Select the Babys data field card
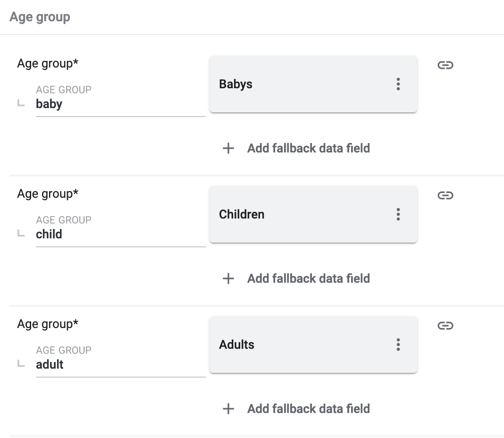The width and height of the screenshot is (504, 438). click(x=302, y=84)
